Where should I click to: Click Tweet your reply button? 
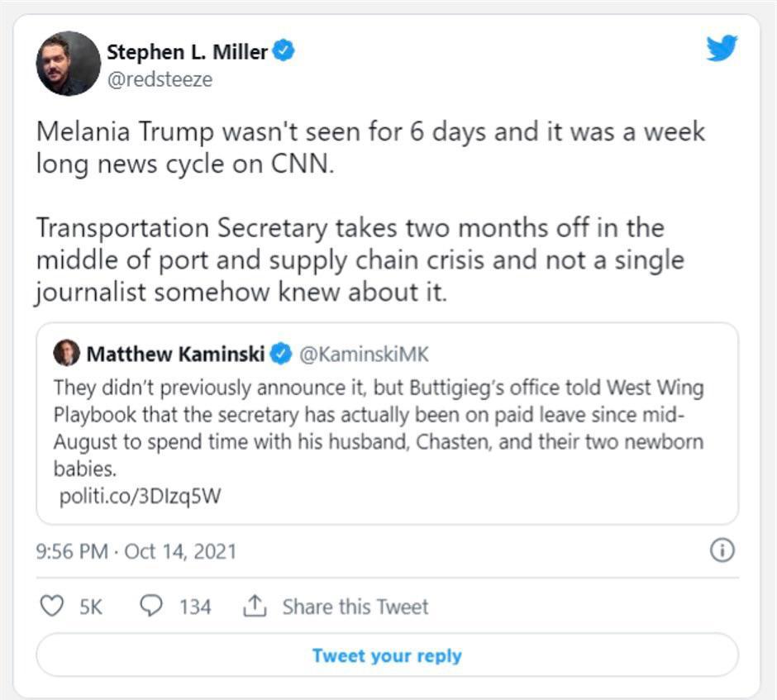[x=387, y=656]
